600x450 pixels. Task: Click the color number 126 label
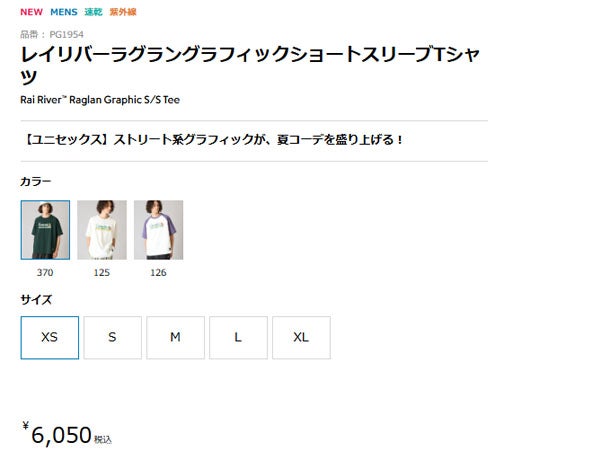158,272
